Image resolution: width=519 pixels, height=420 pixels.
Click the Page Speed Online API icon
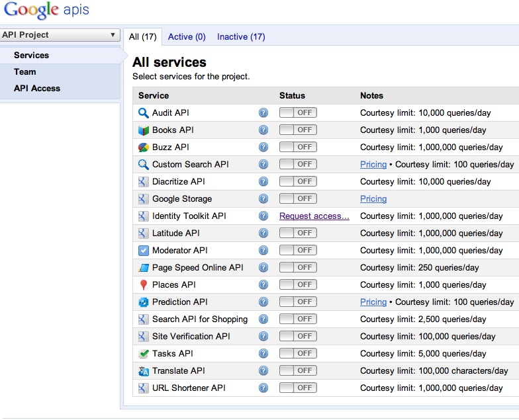tap(143, 267)
